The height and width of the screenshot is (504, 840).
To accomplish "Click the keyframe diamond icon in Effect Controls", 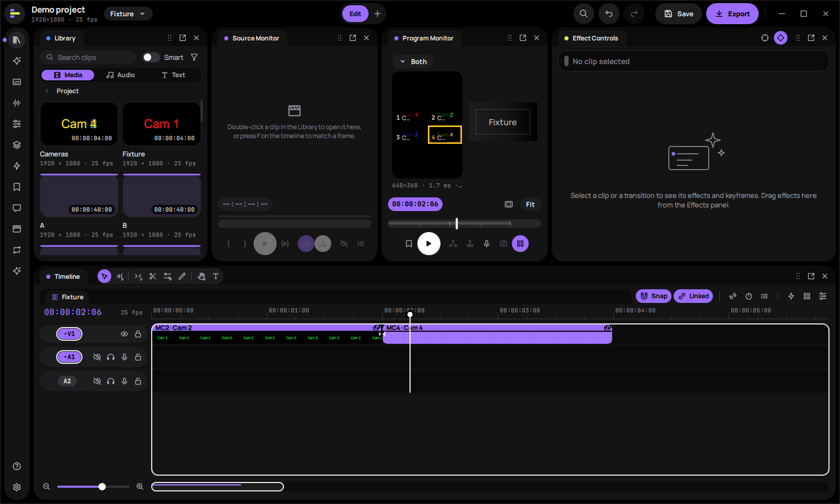I will (781, 38).
